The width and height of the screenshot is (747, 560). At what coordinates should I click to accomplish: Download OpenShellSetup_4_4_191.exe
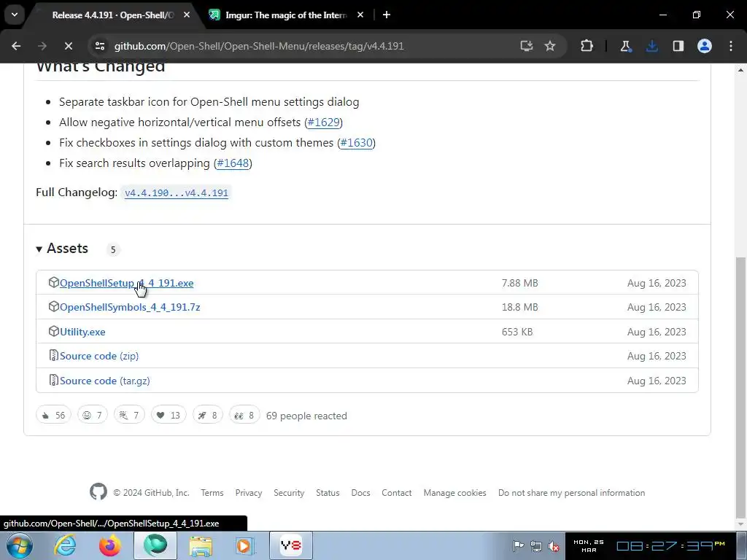pyautogui.click(x=127, y=283)
